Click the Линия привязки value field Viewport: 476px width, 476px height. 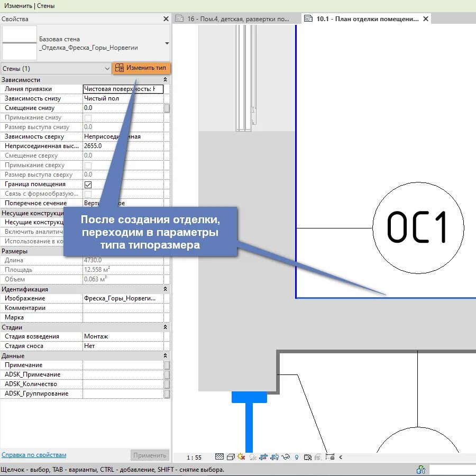(123, 89)
